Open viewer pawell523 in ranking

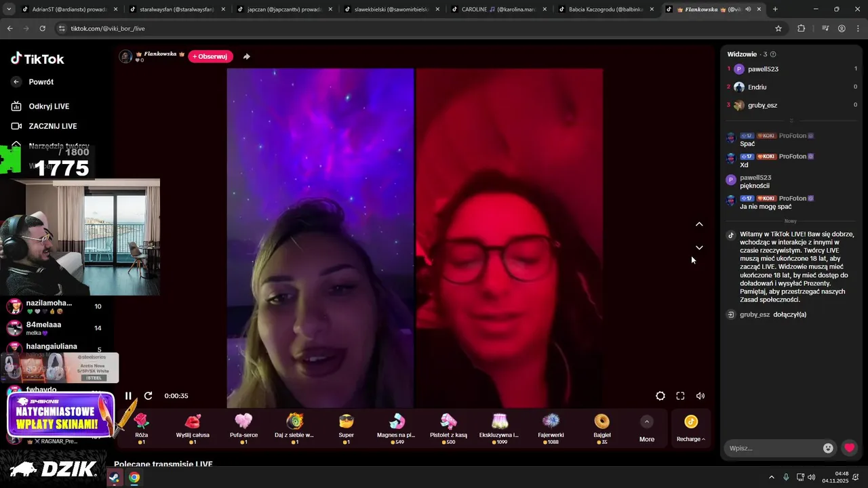[x=792, y=69]
